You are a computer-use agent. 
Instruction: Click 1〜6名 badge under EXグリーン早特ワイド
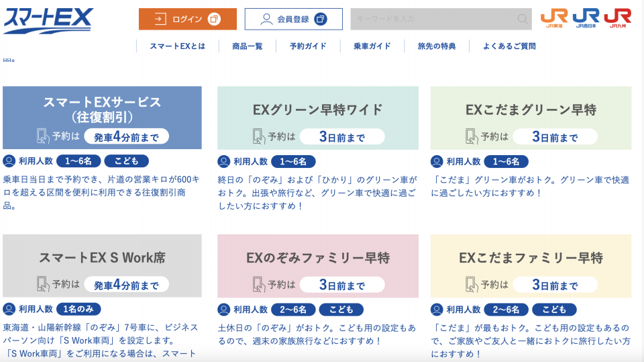[293, 162]
